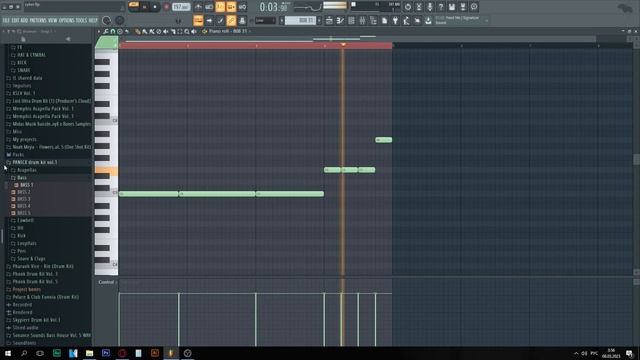
Task: Open the PATTERNS menu
Action: (38, 20)
